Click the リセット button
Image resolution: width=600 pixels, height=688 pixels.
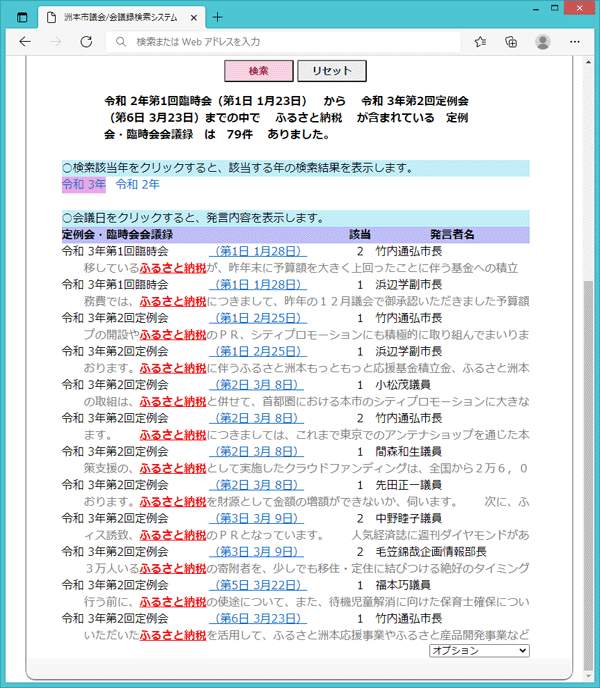[x=332, y=71]
